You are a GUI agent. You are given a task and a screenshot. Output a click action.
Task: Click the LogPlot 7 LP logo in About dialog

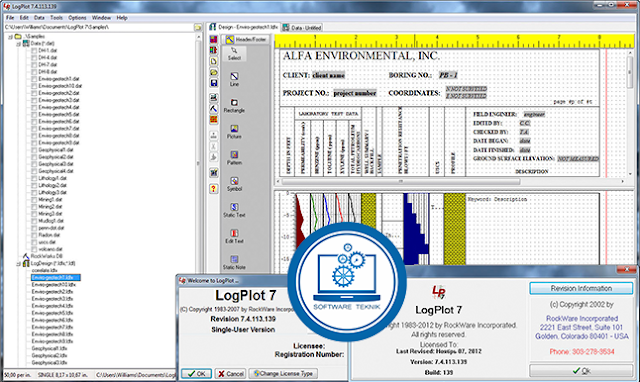[439, 292]
